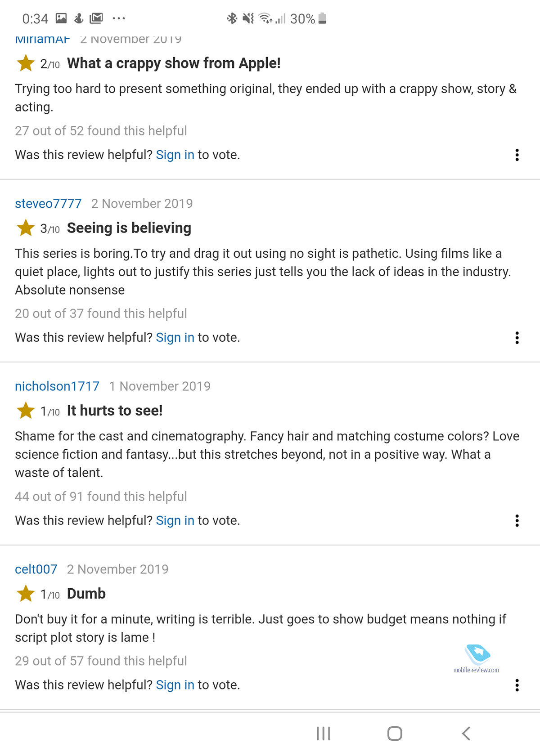This screenshot has width=540, height=756.
Task: Tap the Android back navigation button
Action: coord(466,734)
